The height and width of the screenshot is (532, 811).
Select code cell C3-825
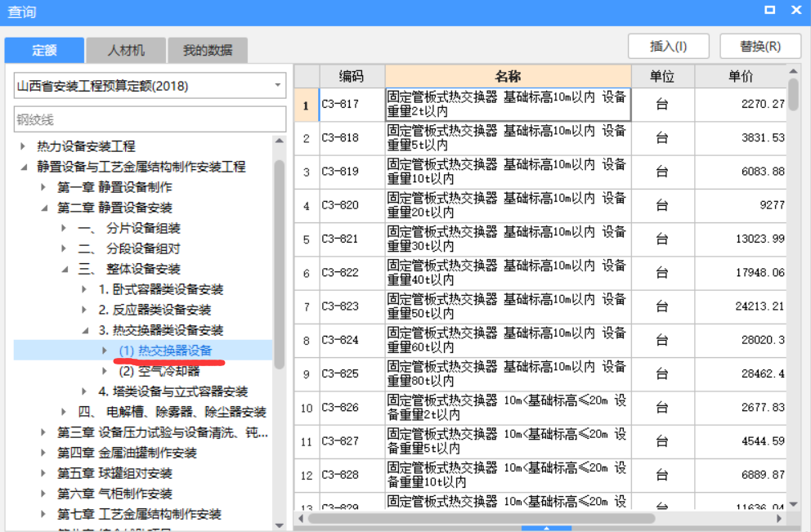coord(352,373)
